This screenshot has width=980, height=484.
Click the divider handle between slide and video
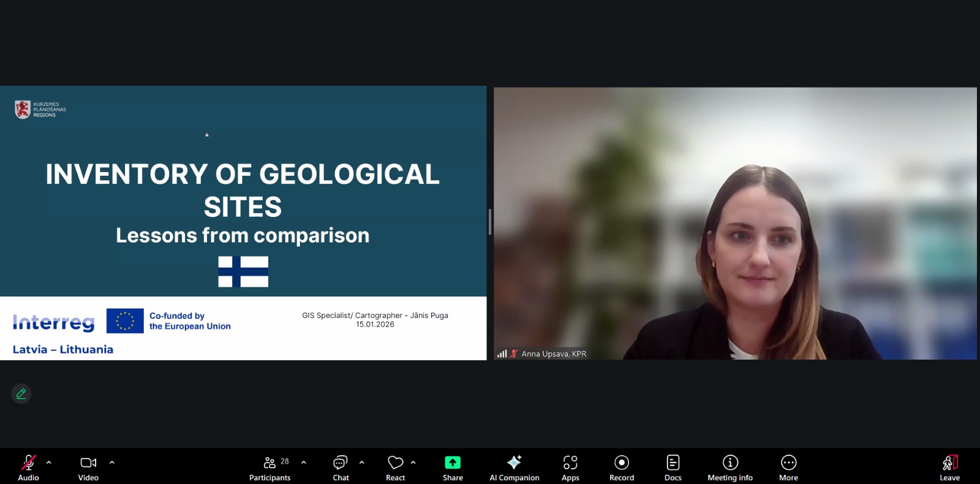[x=490, y=222]
